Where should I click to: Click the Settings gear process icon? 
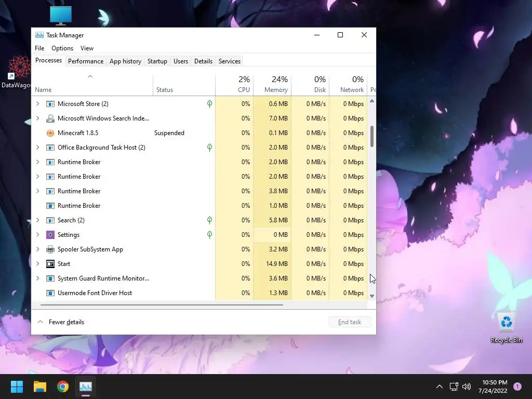(50, 235)
